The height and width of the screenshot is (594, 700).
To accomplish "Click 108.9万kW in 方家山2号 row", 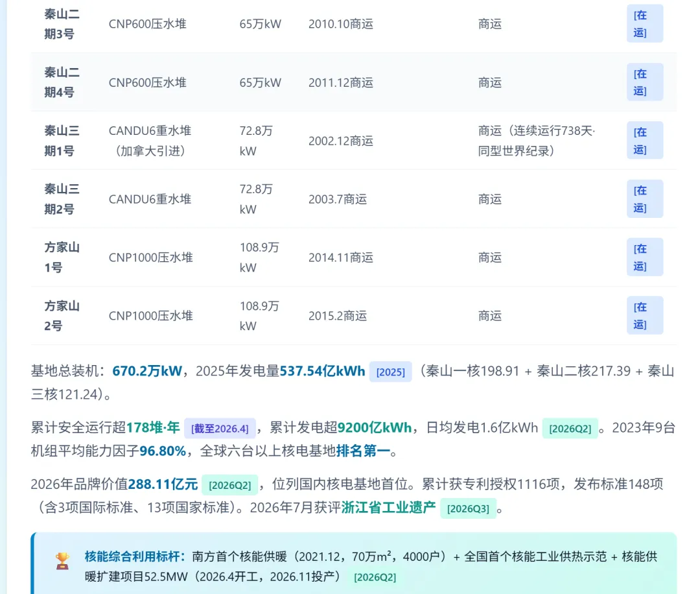I will click(259, 316).
